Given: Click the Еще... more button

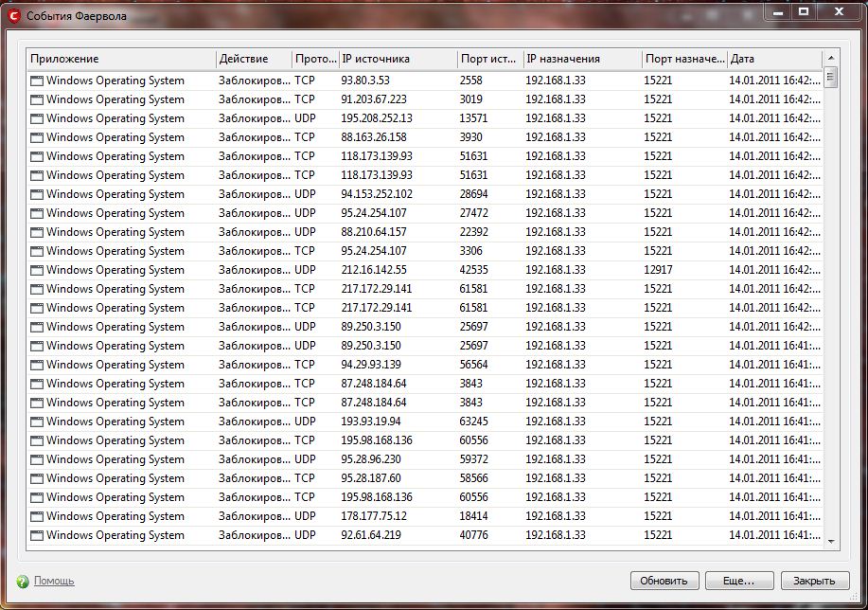Looking at the screenshot, I should pyautogui.click(x=739, y=581).
